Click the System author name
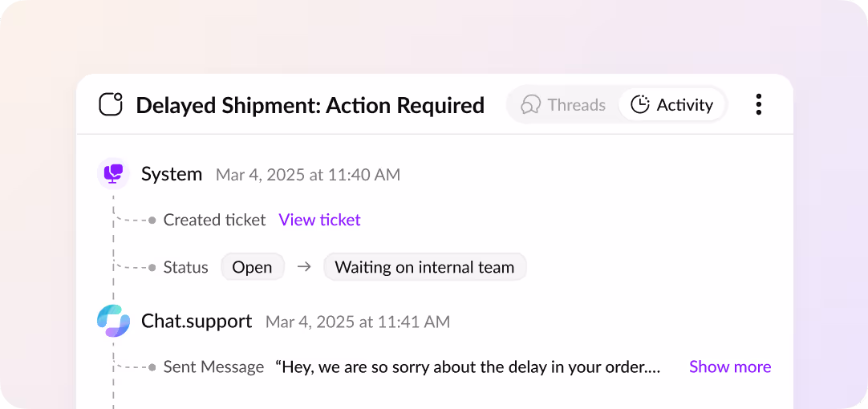The image size is (868, 409). pos(172,174)
